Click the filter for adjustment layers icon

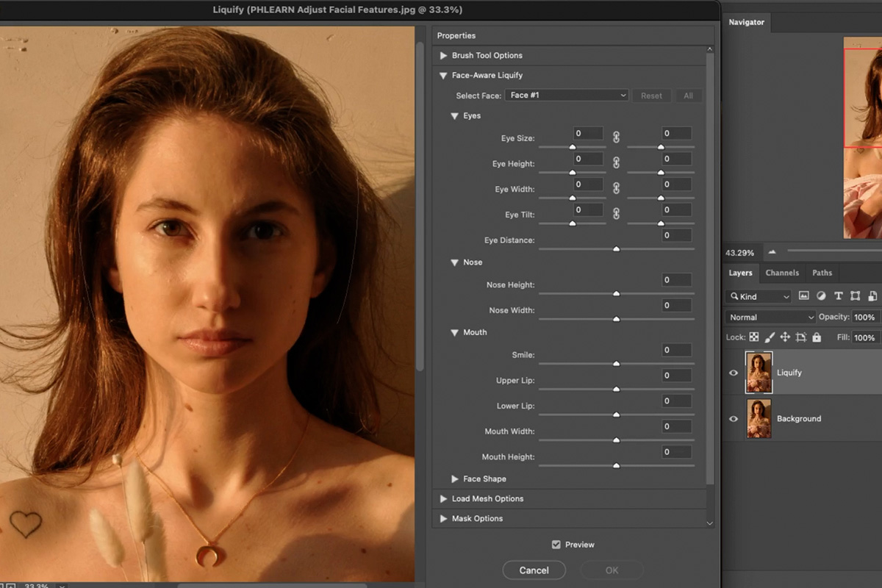tap(821, 295)
